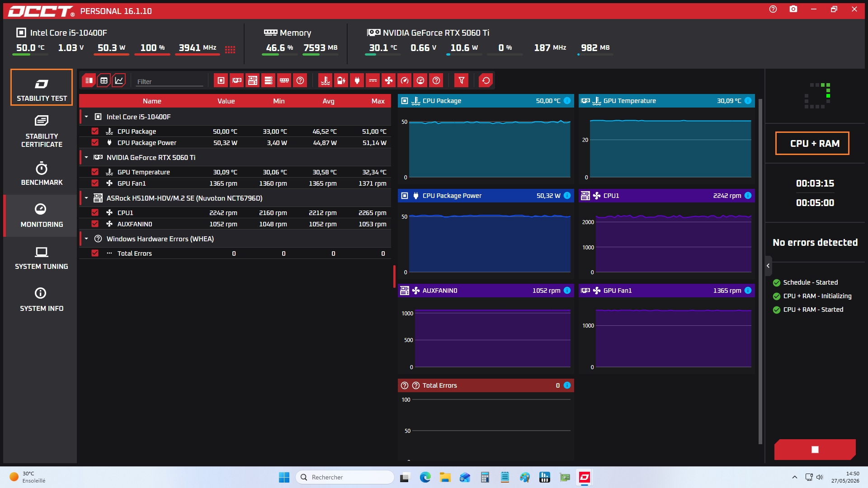Click the funnel filter icon
This screenshot has height=488, width=868.
coord(462,80)
